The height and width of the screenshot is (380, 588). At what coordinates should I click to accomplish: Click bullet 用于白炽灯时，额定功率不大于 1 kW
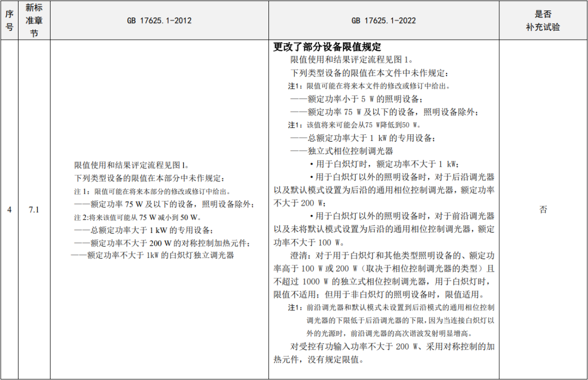coord(384,164)
